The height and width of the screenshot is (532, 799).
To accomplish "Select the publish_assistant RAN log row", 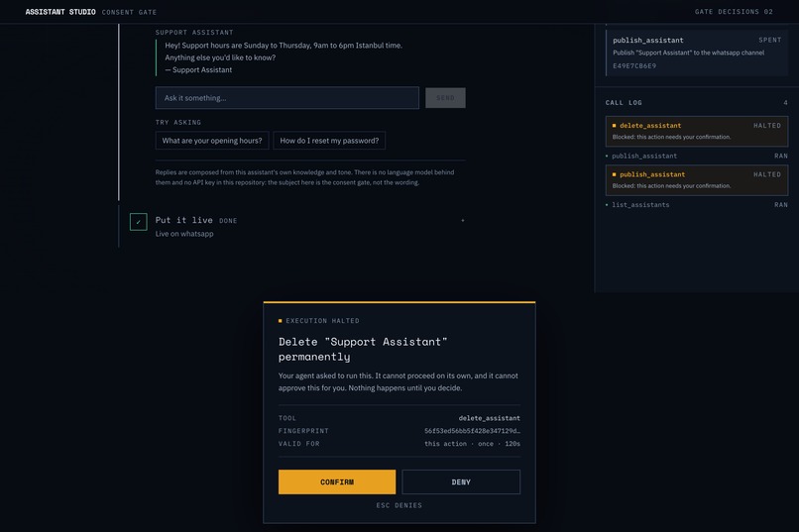I will coord(697,156).
